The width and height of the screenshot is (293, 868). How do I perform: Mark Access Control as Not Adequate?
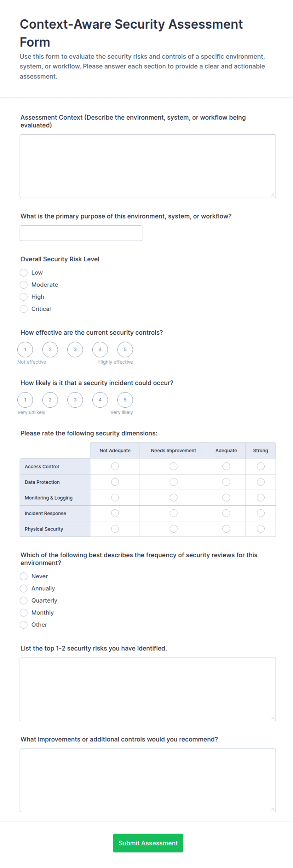[x=115, y=466]
